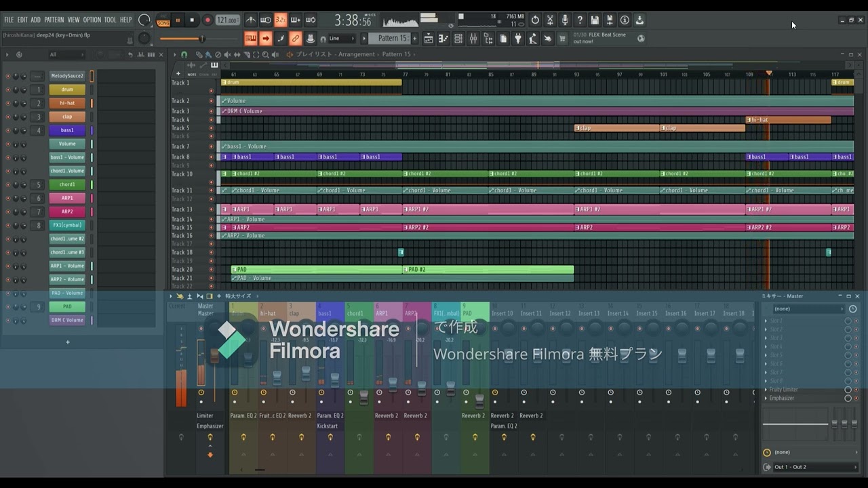
Task: Open the VIEW menu
Action: pyautogui.click(x=74, y=20)
